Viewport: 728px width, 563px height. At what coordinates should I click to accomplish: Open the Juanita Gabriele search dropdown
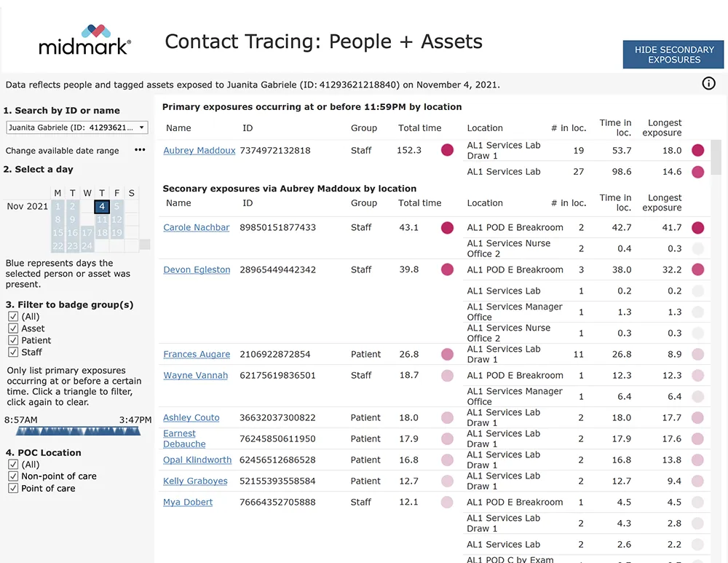pos(76,127)
